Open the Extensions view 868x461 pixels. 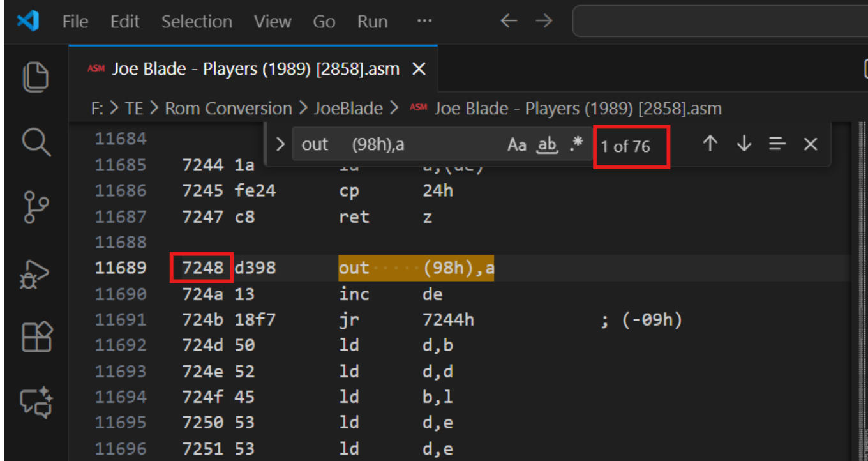pyautogui.click(x=36, y=336)
